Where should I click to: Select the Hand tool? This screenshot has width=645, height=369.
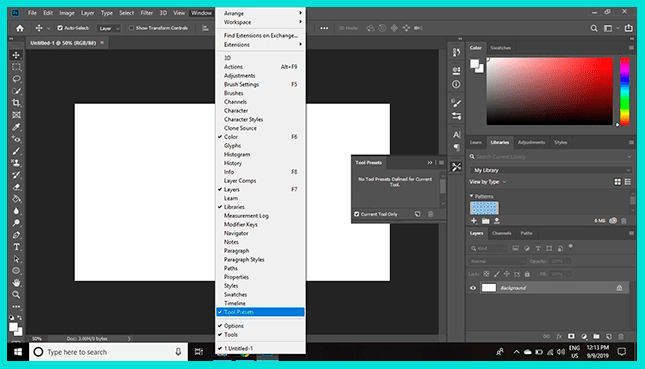pos(16,283)
